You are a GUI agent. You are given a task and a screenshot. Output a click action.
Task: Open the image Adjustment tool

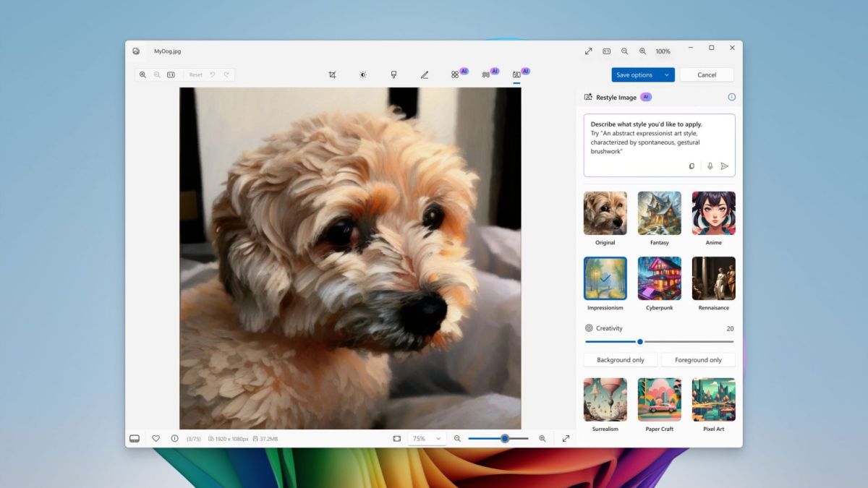(362, 74)
